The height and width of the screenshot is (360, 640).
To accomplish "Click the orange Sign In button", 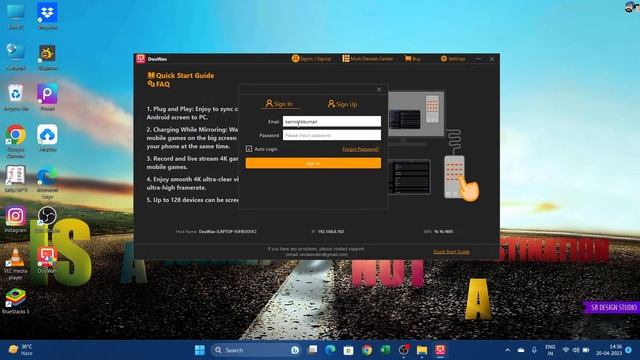I will pyautogui.click(x=313, y=163).
